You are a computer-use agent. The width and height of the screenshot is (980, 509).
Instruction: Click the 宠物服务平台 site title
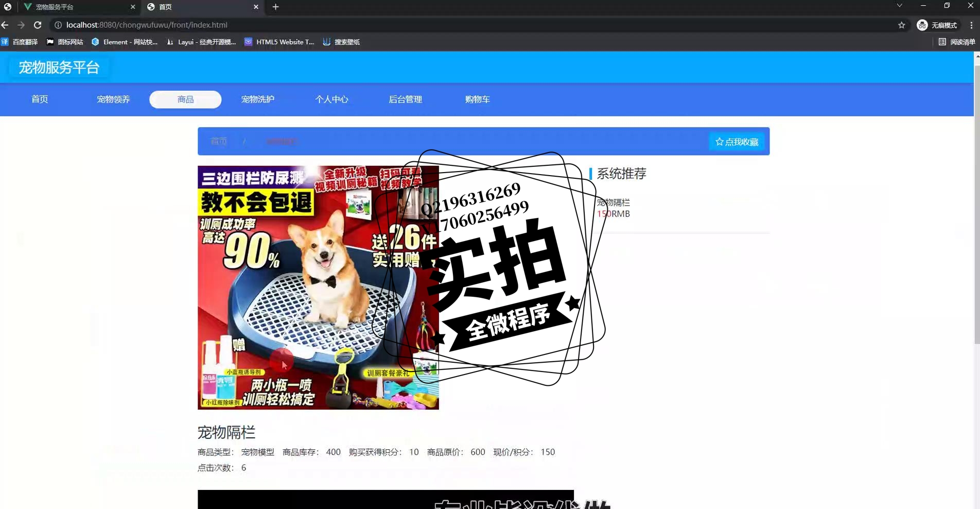[x=59, y=67]
